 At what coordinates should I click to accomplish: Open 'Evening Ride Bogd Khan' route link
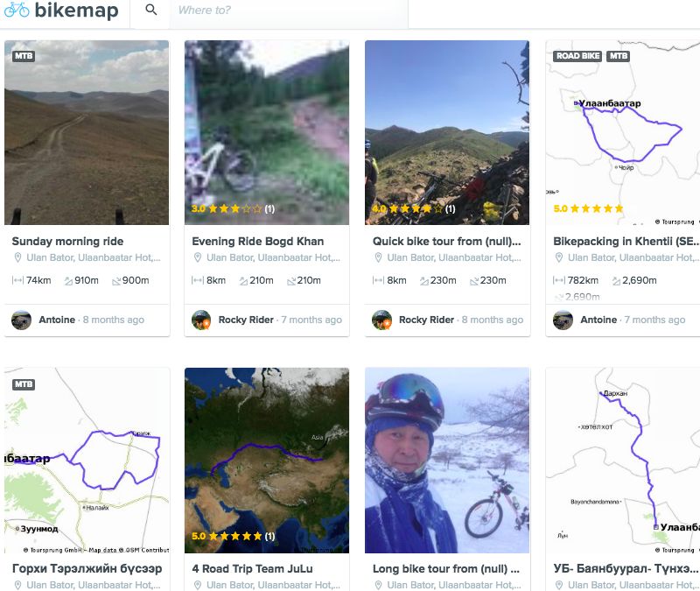click(x=257, y=242)
